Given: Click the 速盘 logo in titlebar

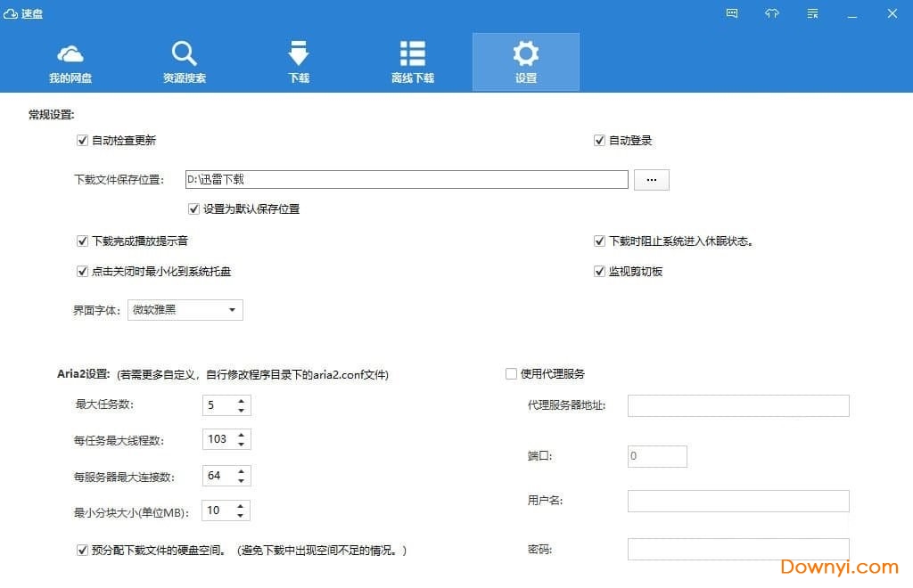Looking at the screenshot, I should click(x=24, y=13).
